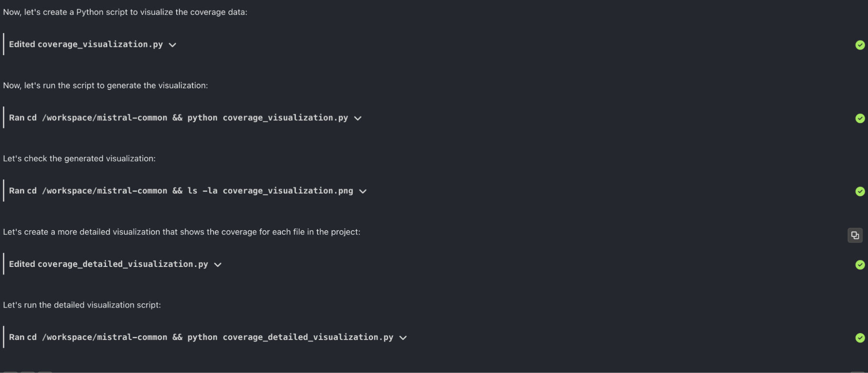Viewport: 868px width, 373px height.
Task: Click the overlapping-squares duplicate icon
Action: pos(855,235)
